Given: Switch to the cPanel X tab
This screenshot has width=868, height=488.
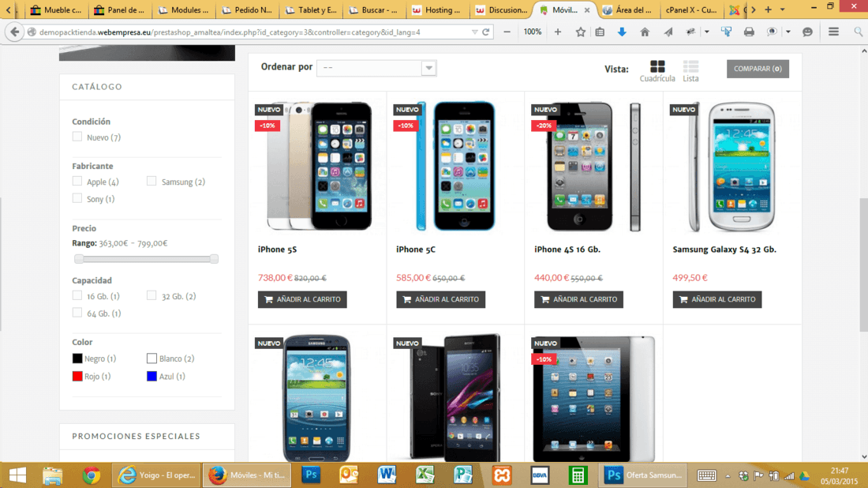Looking at the screenshot, I should pyautogui.click(x=691, y=9).
